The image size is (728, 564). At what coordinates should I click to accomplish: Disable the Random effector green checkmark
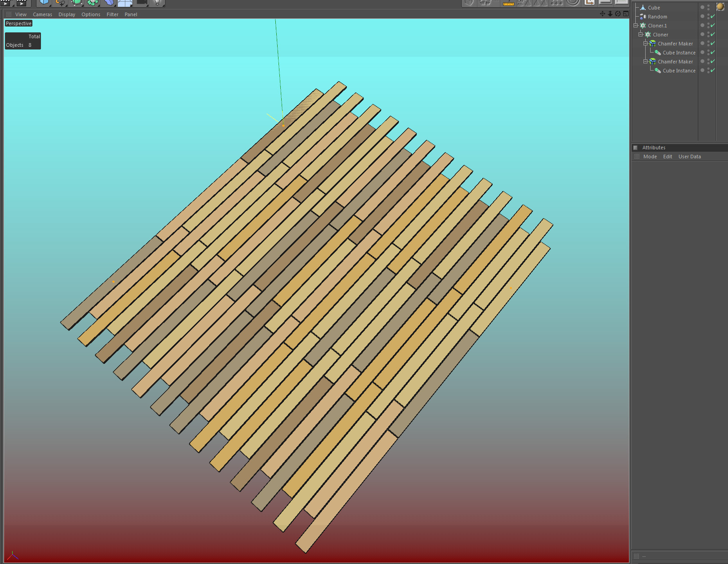click(x=713, y=17)
